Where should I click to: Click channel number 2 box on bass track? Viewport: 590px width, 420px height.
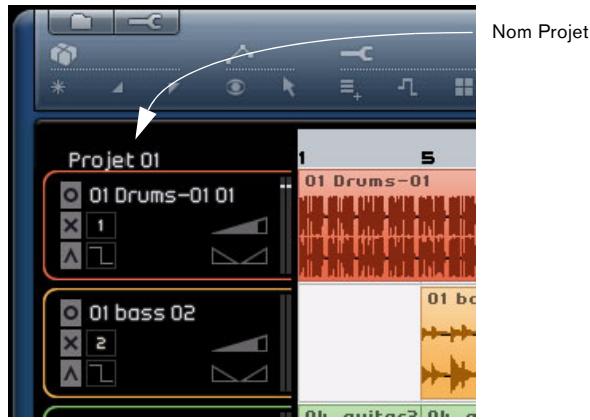[x=101, y=343]
